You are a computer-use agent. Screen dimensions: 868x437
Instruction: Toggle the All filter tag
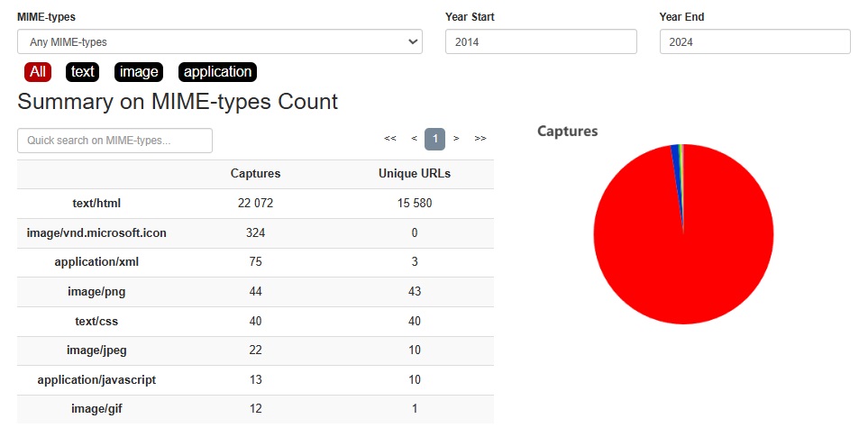pos(38,72)
